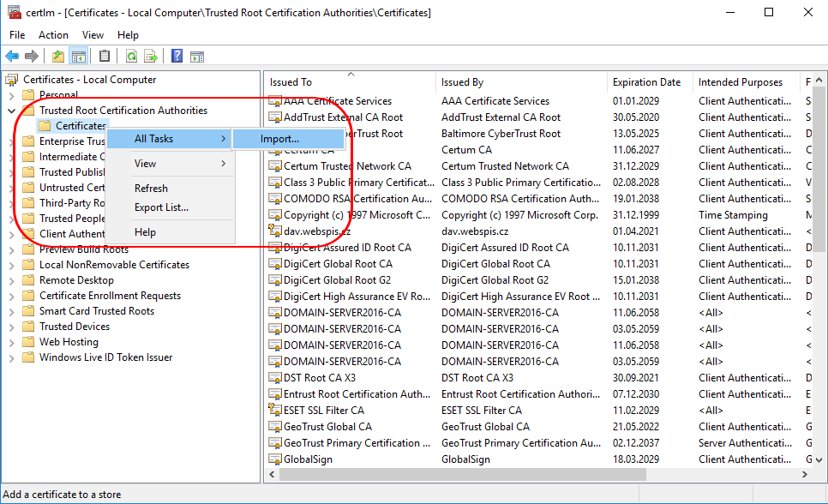Click the Show/Hide Action Pane toolbar icon
Image resolution: width=828 pixels, height=504 pixels.
tap(196, 57)
